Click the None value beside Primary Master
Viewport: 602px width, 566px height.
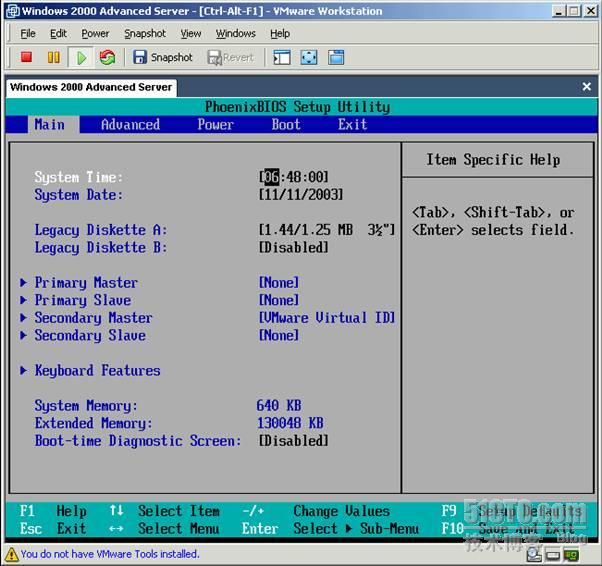pyautogui.click(x=279, y=283)
